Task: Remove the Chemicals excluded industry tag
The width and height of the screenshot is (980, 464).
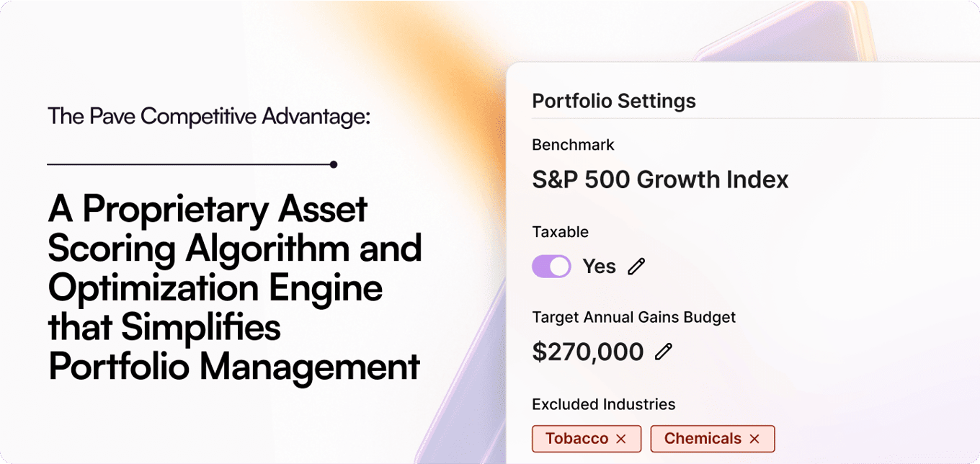Action: point(754,439)
